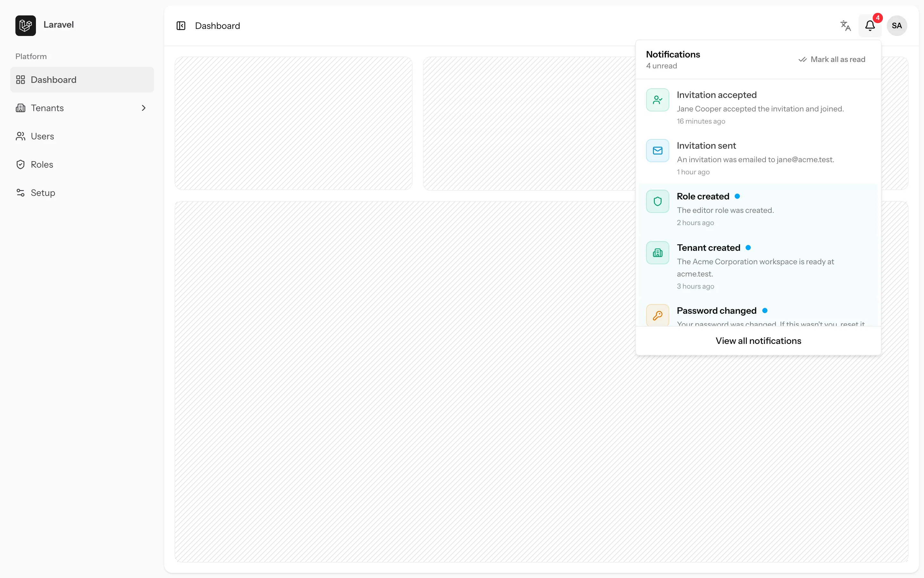Open Roles in the sidebar
924x578 pixels.
click(x=82, y=164)
